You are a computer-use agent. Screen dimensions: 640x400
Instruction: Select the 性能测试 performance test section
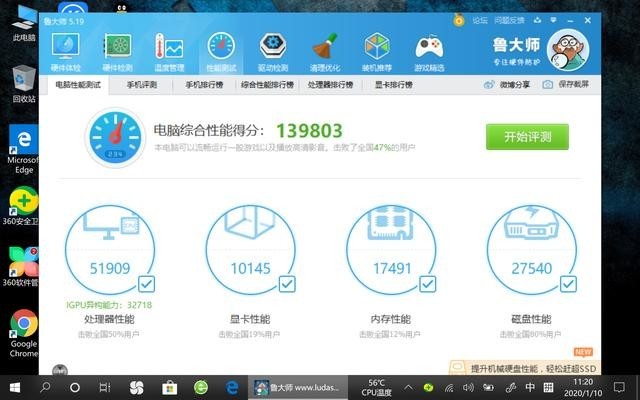[x=221, y=52]
